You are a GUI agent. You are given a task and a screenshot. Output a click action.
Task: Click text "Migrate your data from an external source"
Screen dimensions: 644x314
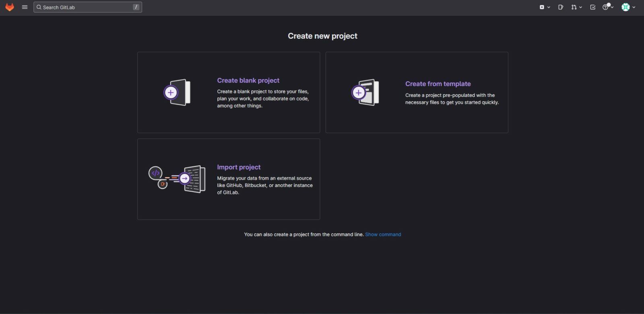(x=264, y=178)
